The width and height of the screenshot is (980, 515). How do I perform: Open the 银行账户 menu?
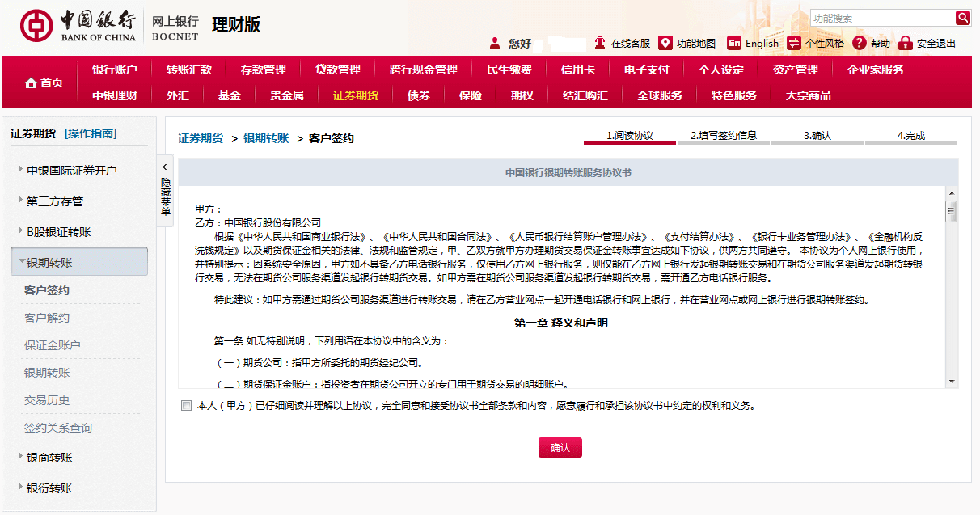click(x=115, y=70)
